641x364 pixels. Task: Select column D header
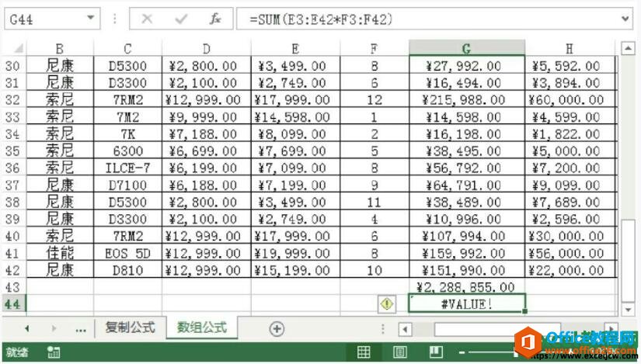click(x=207, y=49)
